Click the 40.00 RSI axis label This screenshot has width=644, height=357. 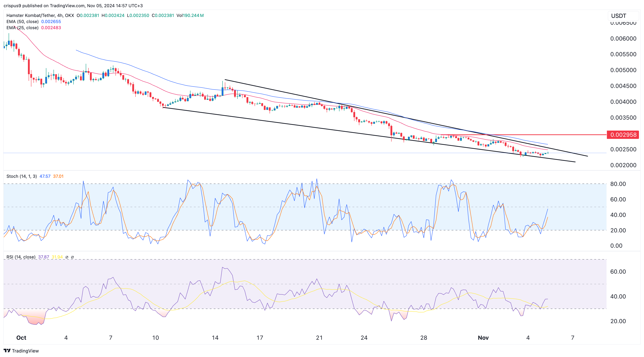[x=618, y=296]
